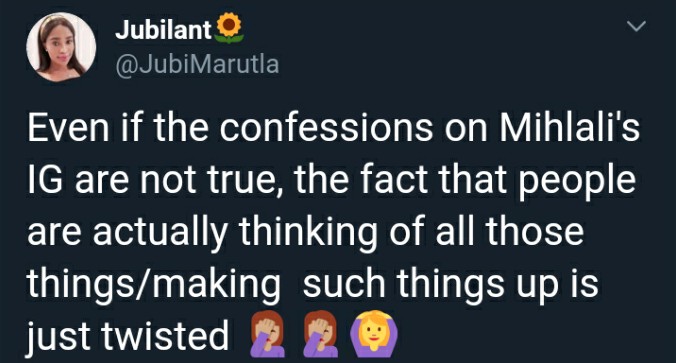Click the sunflower emoji beside Jubilant
Viewport: 676px width, 363px height.
pyautogui.click(x=229, y=28)
